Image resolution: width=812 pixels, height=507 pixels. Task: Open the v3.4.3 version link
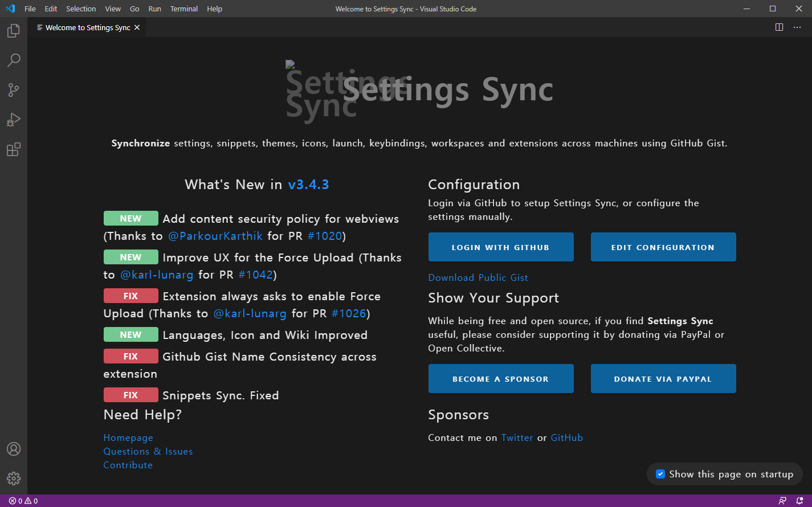click(x=308, y=185)
